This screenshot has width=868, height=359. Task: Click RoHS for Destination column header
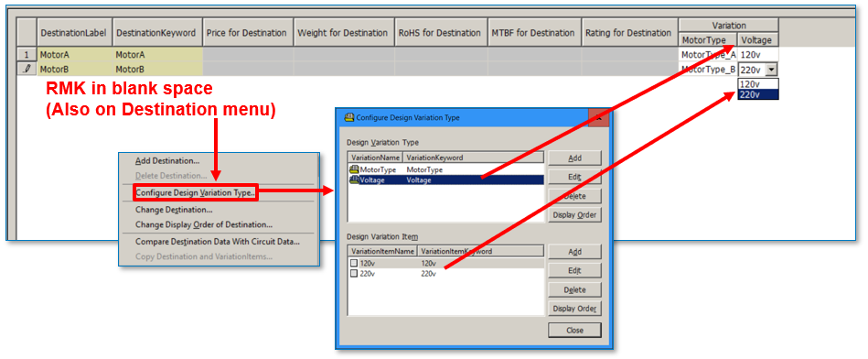pyautogui.click(x=441, y=33)
